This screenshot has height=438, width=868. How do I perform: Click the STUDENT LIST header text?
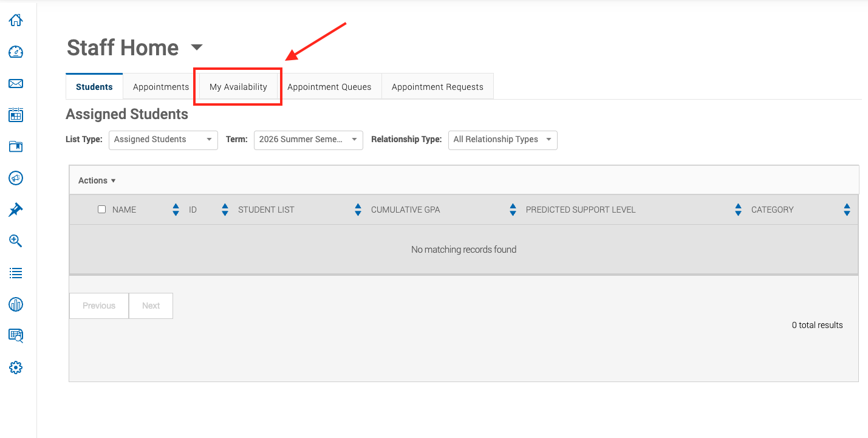pyautogui.click(x=266, y=210)
